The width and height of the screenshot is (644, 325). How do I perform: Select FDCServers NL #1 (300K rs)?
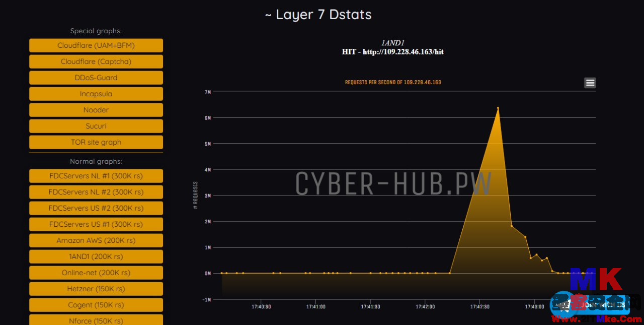tap(96, 176)
